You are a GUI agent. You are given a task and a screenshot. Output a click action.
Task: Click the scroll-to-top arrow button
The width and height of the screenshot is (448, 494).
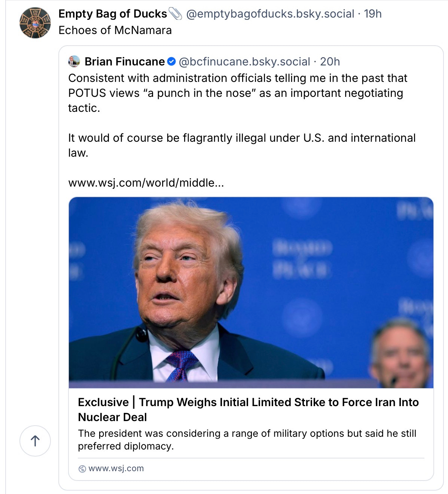(35, 441)
